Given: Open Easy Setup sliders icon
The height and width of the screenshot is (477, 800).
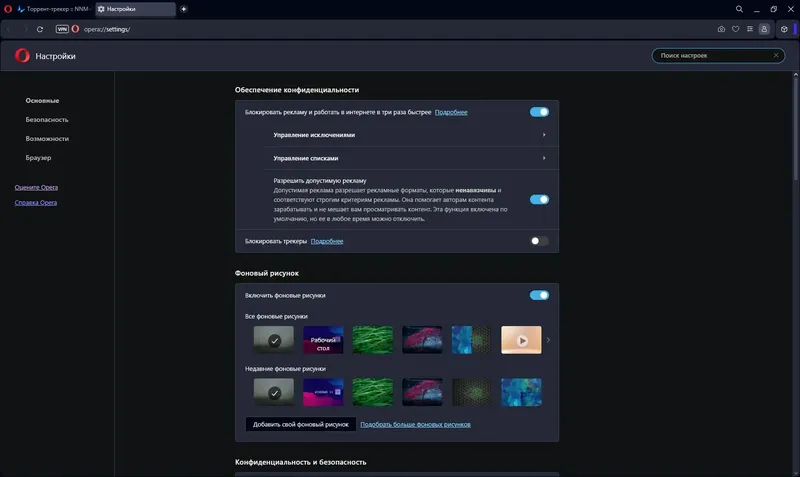Looking at the screenshot, I should 749,29.
